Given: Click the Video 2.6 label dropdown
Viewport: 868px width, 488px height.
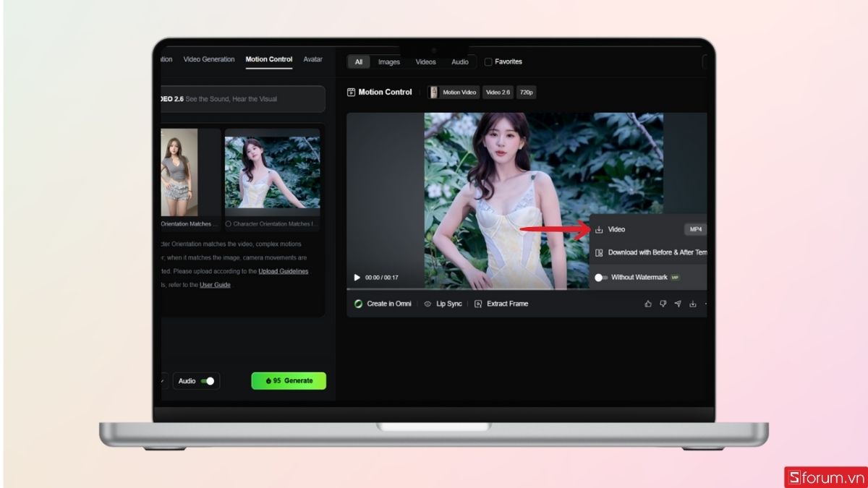Looking at the screenshot, I should [498, 92].
